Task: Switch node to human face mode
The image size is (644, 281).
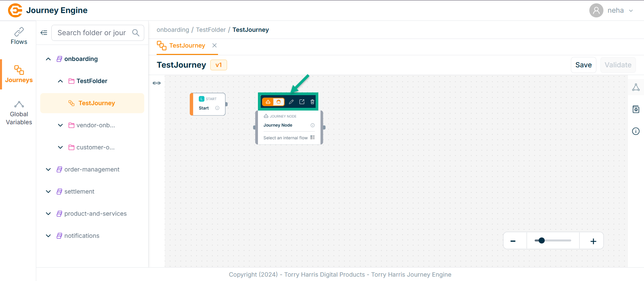Action: click(x=279, y=102)
